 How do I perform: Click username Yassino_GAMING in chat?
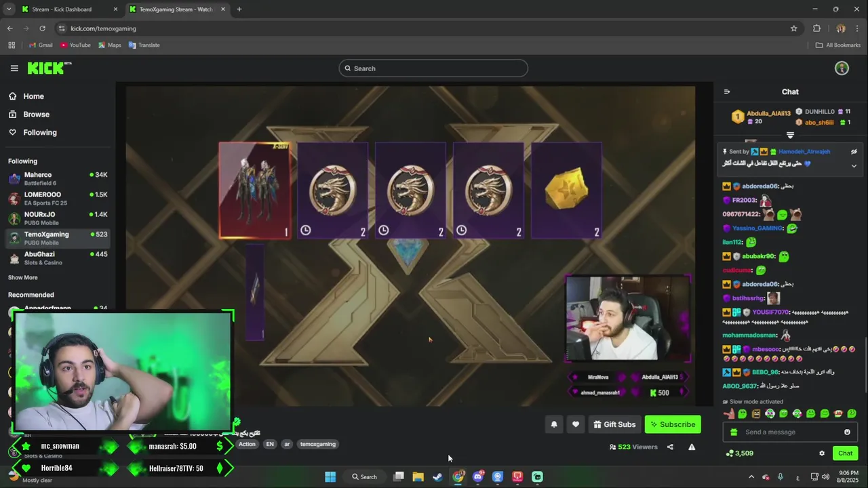(x=757, y=228)
